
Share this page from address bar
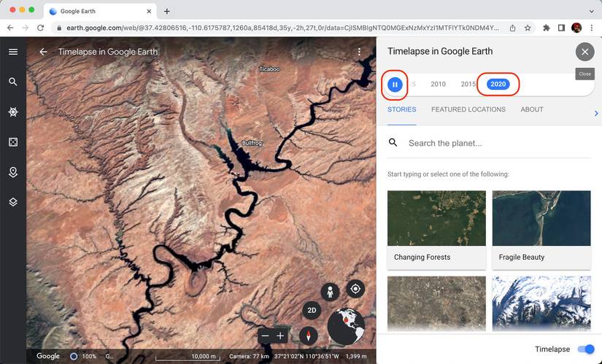[512, 28]
